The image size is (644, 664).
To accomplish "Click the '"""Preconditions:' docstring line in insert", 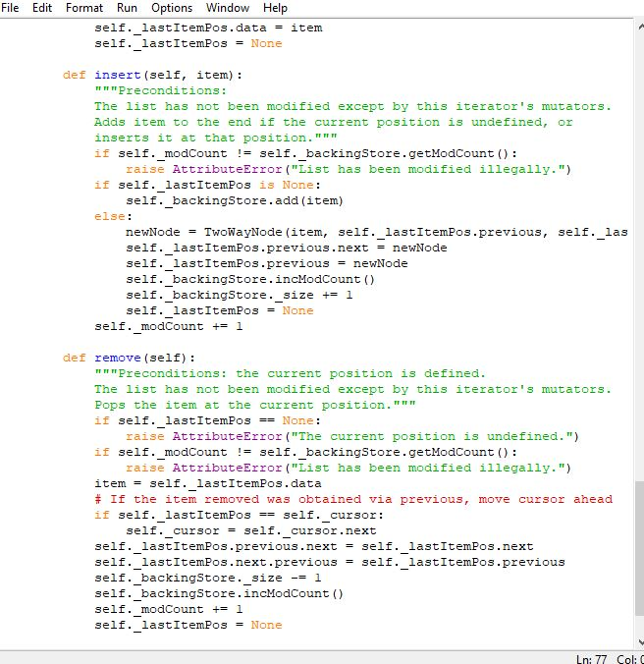I will point(161,90).
